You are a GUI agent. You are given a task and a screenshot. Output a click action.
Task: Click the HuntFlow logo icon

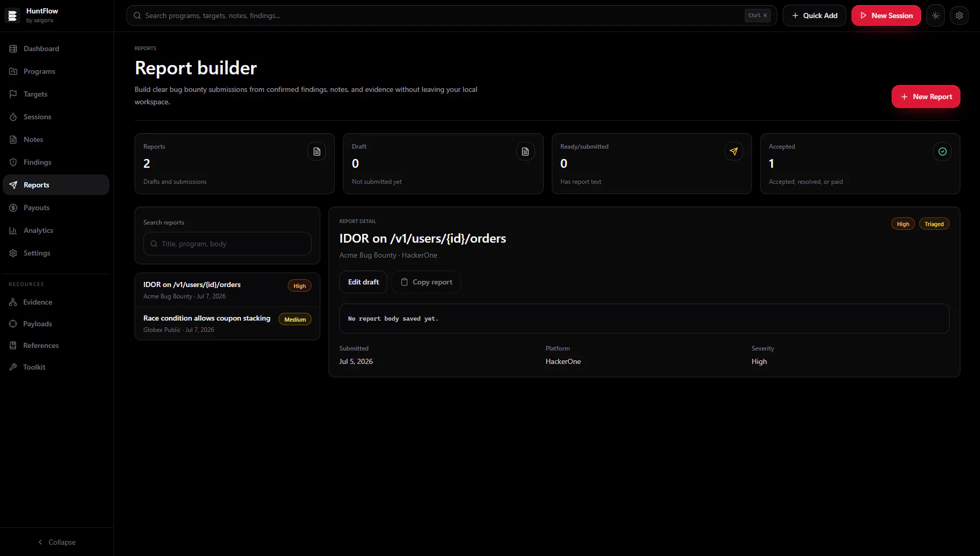tap(12, 15)
